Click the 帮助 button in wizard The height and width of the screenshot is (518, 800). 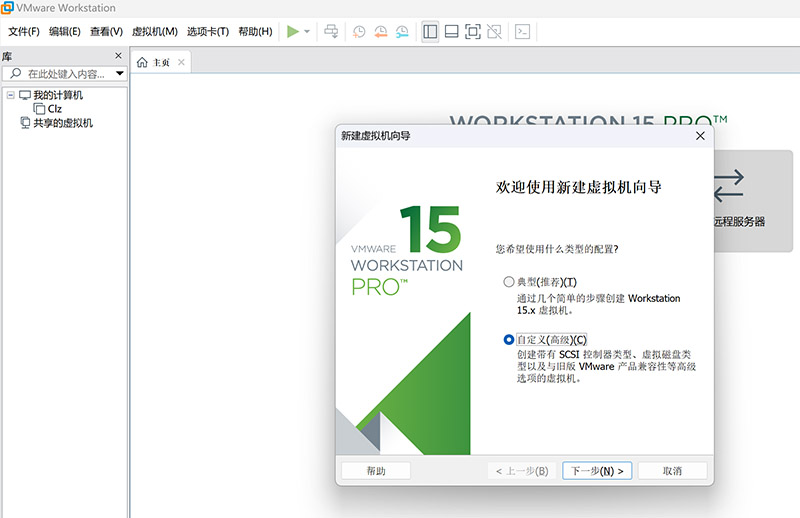[376, 471]
